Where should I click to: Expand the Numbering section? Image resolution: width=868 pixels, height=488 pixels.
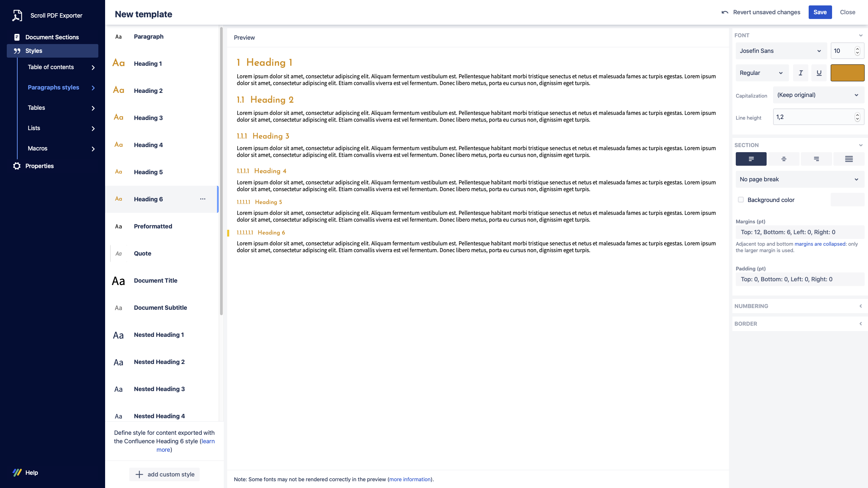click(861, 306)
